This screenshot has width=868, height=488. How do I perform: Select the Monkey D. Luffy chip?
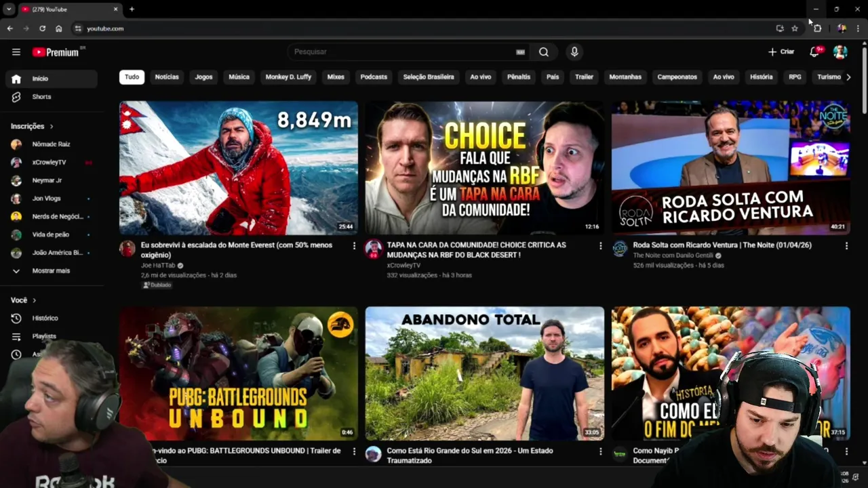click(x=288, y=77)
